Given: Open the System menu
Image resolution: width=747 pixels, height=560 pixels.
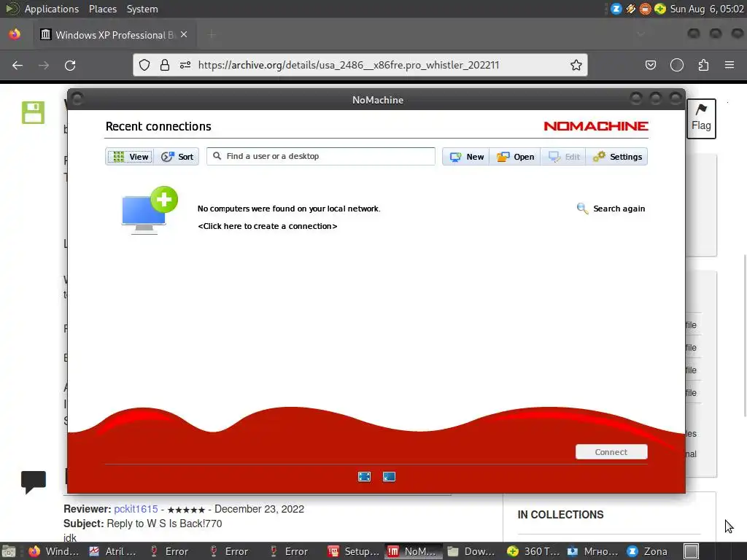Looking at the screenshot, I should [142, 9].
